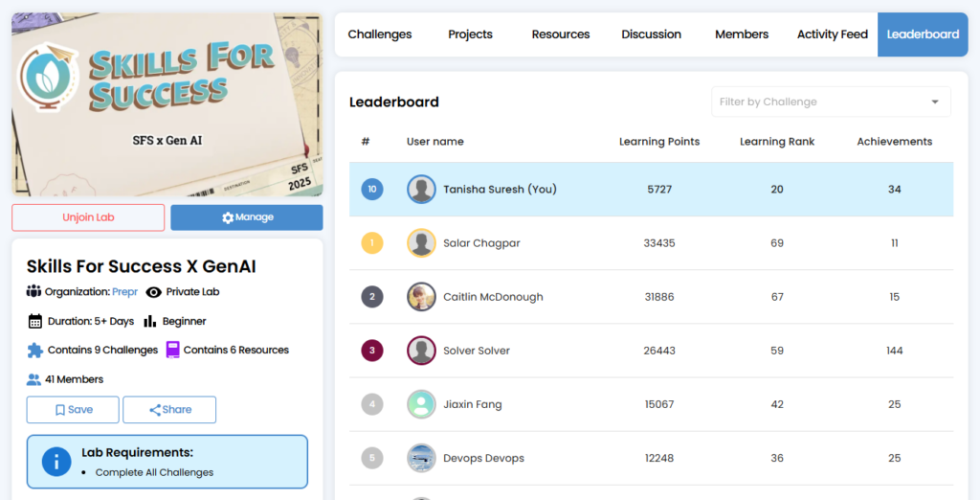Click the user name Devops Devops

(x=483, y=458)
